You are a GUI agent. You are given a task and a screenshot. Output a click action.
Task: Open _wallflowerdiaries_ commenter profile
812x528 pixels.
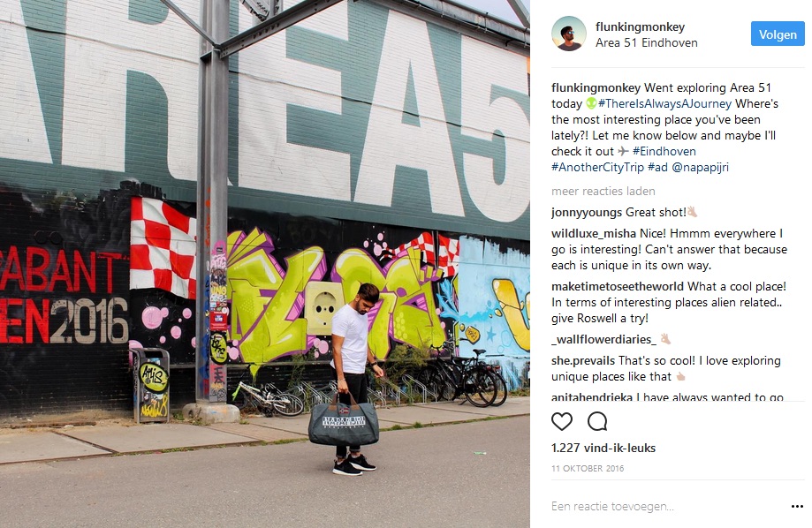pos(603,340)
